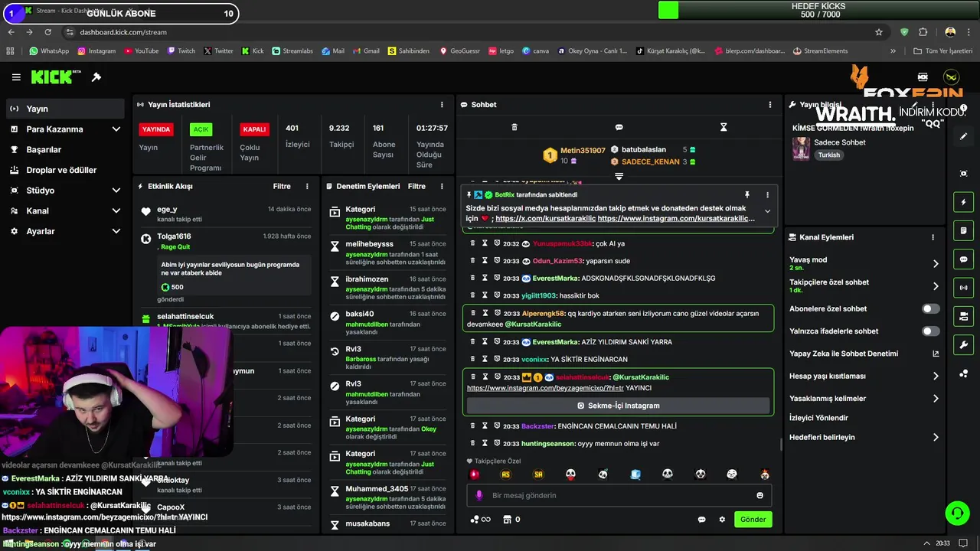This screenshot has width=980, height=551.
Task: Open Denetim Eylemleri three-dot menu
Action: [442, 186]
